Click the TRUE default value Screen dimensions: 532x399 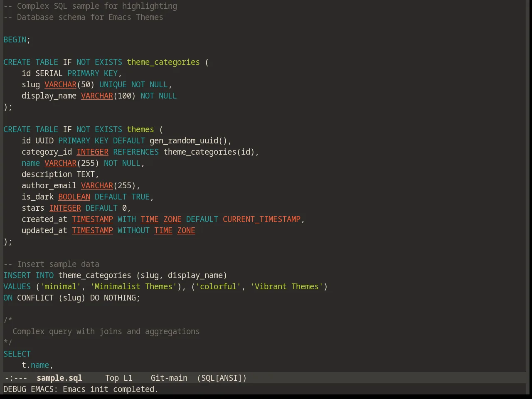140,197
